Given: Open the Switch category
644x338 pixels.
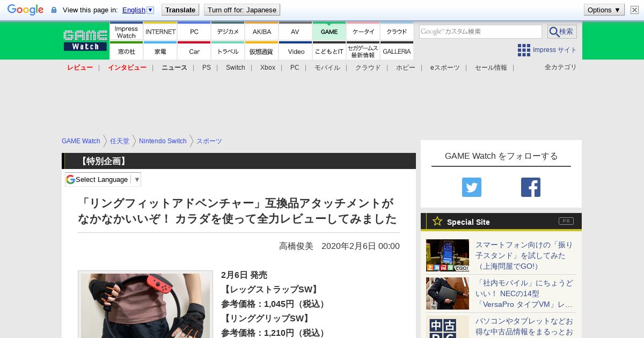Looking at the screenshot, I should 236,68.
